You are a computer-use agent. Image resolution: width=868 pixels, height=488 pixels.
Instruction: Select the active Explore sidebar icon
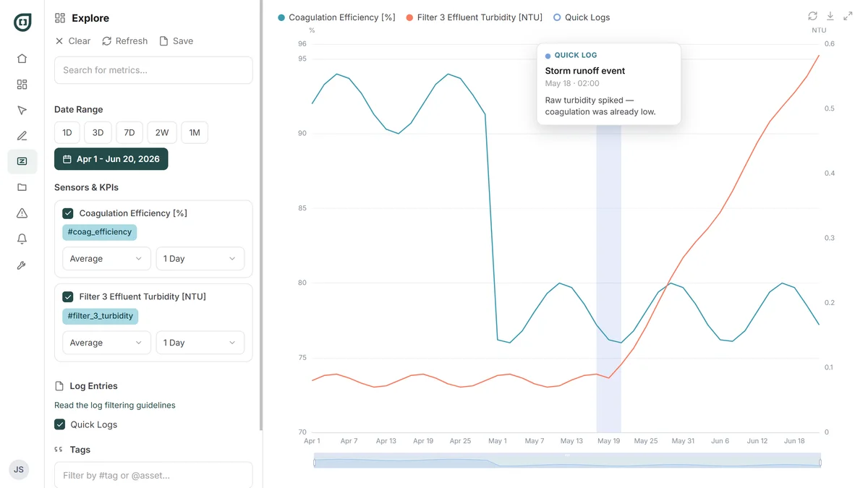tap(22, 161)
